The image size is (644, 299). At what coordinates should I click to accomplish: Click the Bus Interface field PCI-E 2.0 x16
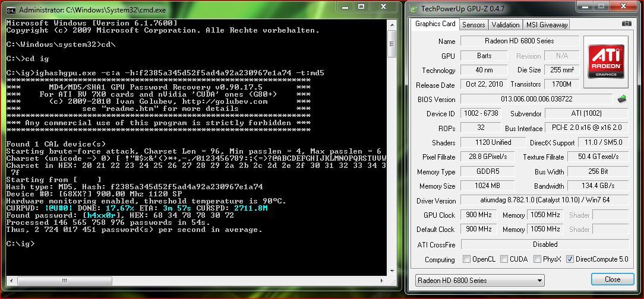tap(586, 128)
